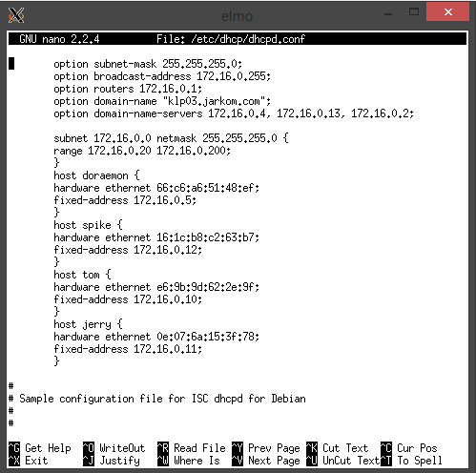Click '# Sample configuration file for ISC dhcpd' comment

point(157,399)
